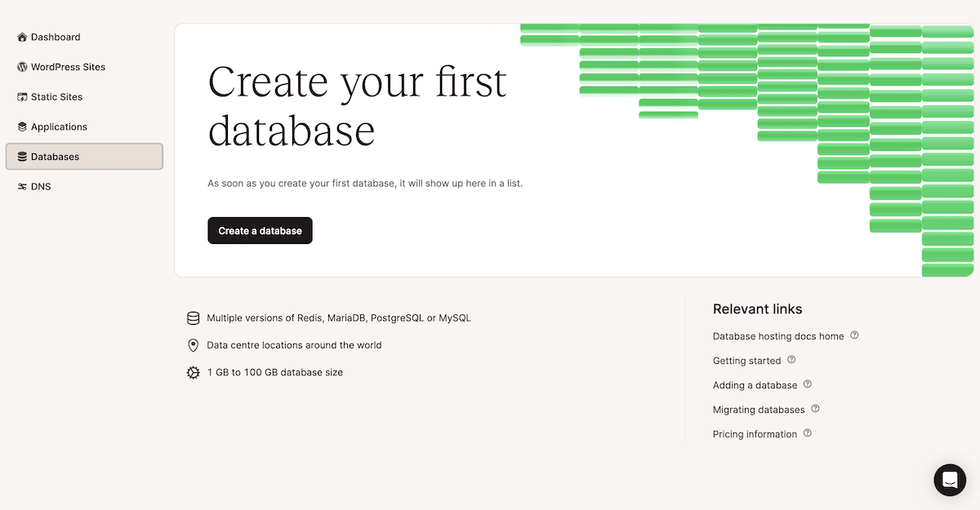
Task: Click the gear icon beside database size text
Action: click(x=193, y=371)
